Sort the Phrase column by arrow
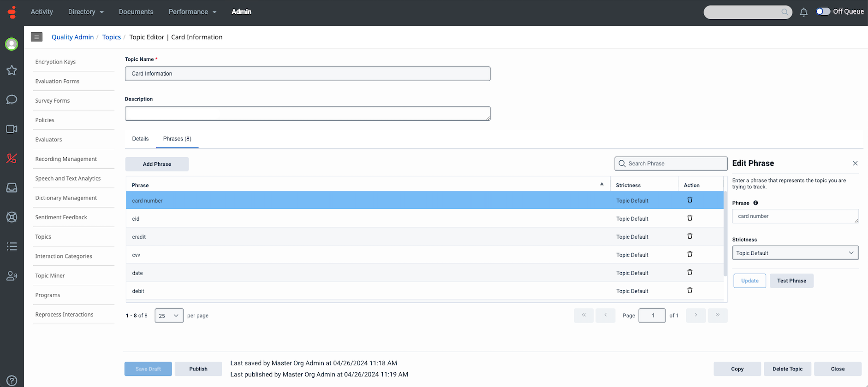 tap(601, 184)
